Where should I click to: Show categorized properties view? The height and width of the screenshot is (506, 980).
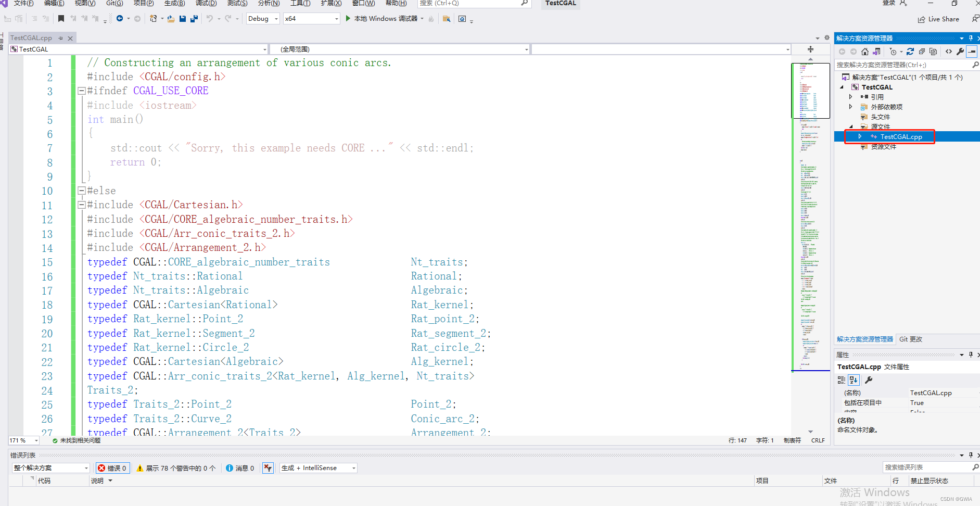pos(842,380)
